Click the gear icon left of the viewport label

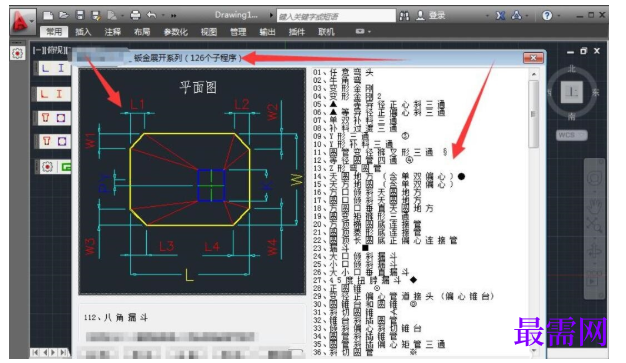(17, 53)
